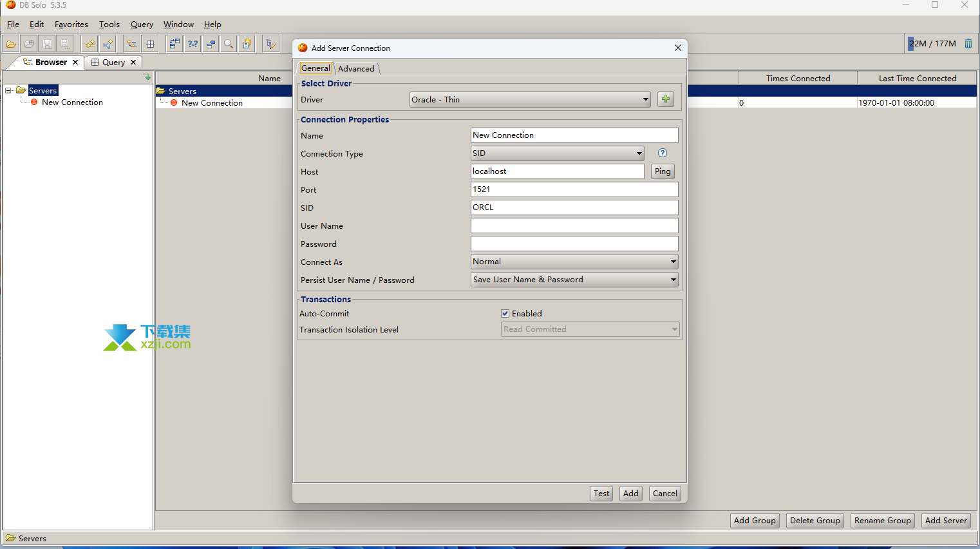
Task: Click the magnifying glass search icon
Action: tap(229, 44)
